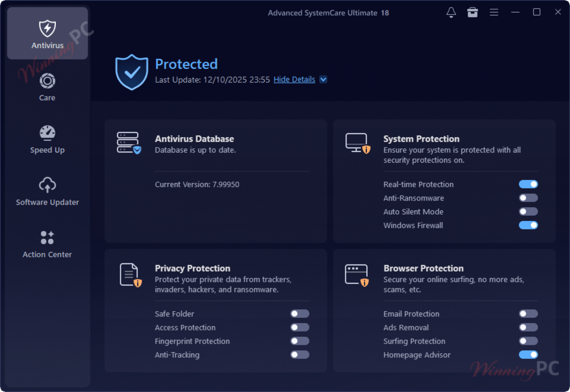The height and width of the screenshot is (392, 570).
Task: Open the hamburger options menu
Action: click(x=494, y=12)
